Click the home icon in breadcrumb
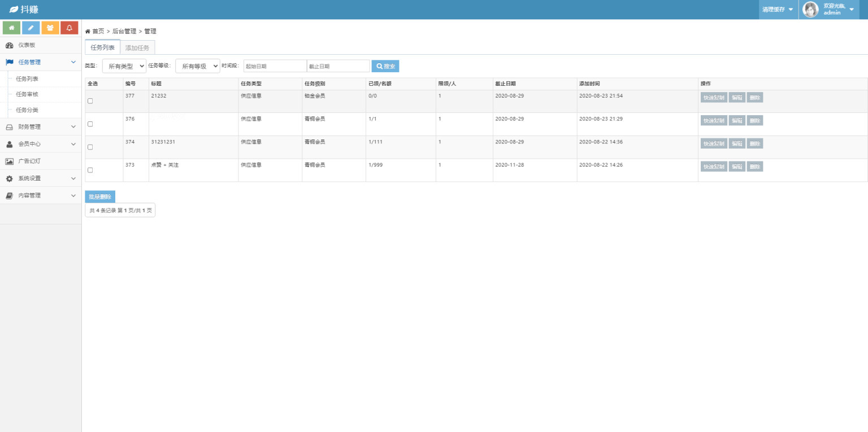868x432 pixels. coord(88,31)
